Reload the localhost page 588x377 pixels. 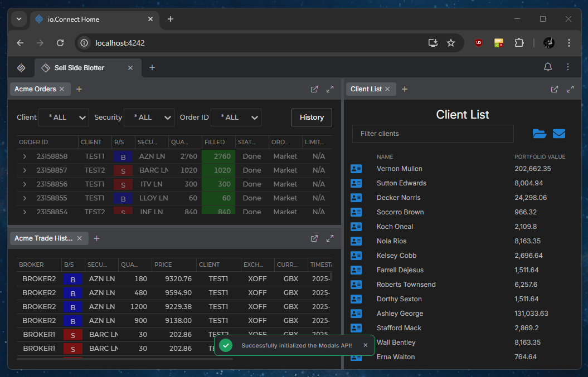click(x=60, y=43)
